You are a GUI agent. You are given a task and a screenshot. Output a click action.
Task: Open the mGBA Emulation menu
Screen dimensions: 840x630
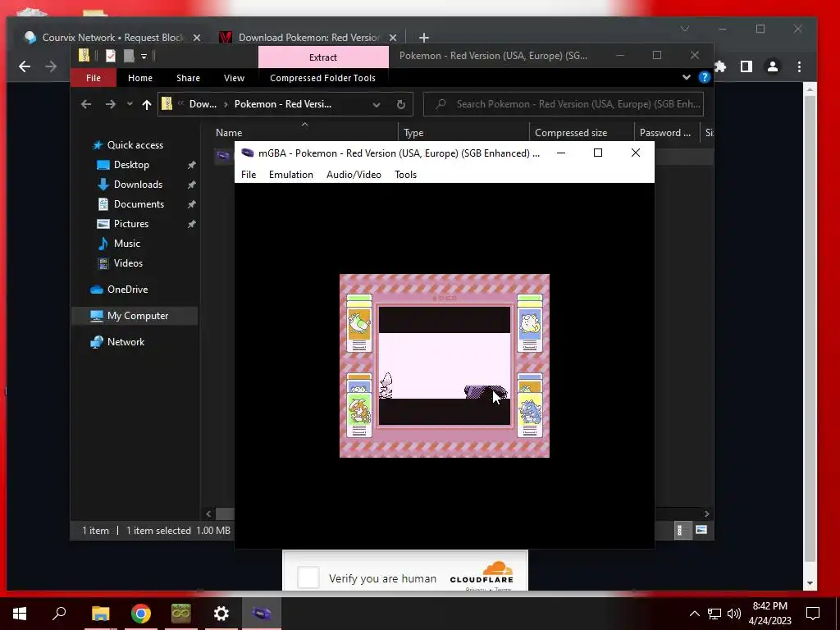tap(291, 175)
